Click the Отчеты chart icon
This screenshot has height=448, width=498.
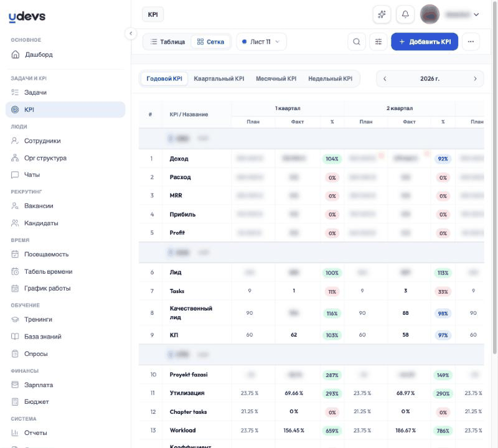pyautogui.click(x=15, y=433)
